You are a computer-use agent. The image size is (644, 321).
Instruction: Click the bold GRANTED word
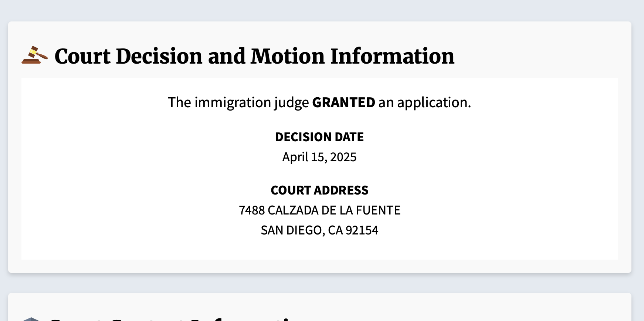[x=343, y=102]
